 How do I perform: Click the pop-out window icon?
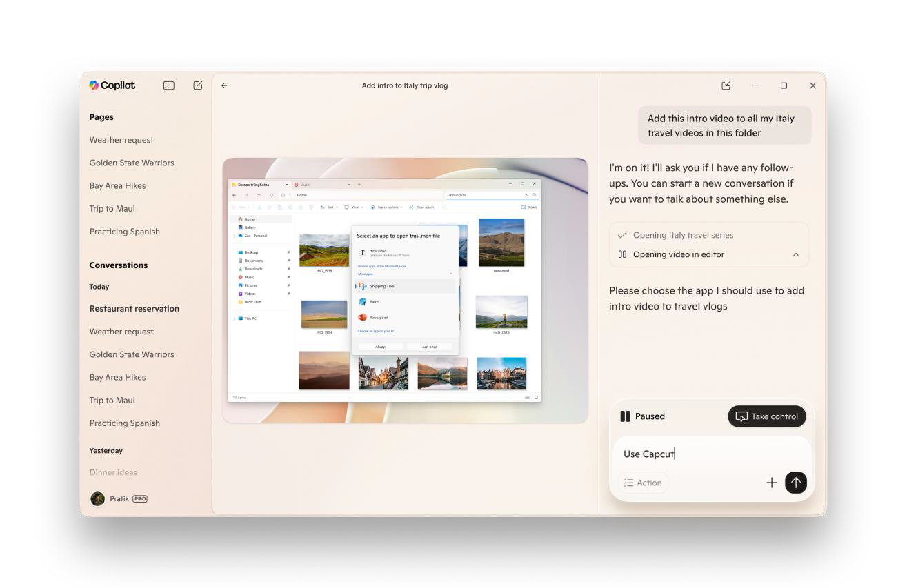726,85
